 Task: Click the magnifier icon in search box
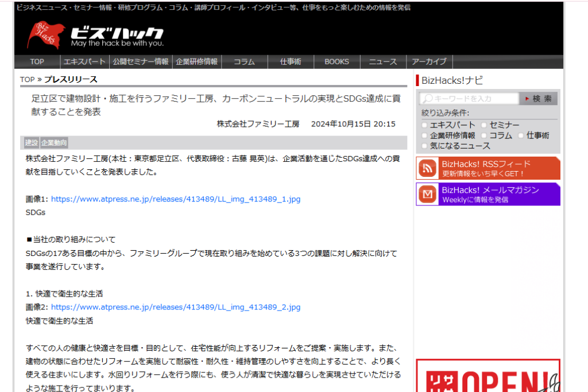coord(427,99)
